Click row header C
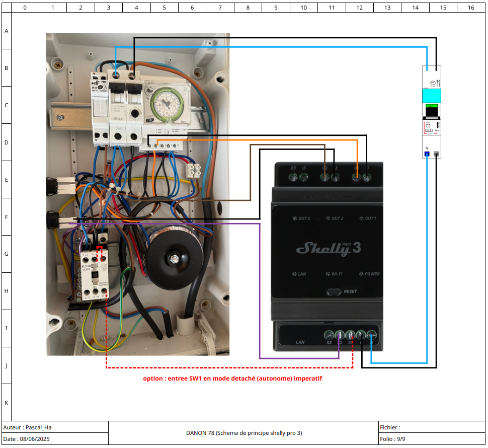The width and height of the screenshot is (488, 448). coord(7,105)
